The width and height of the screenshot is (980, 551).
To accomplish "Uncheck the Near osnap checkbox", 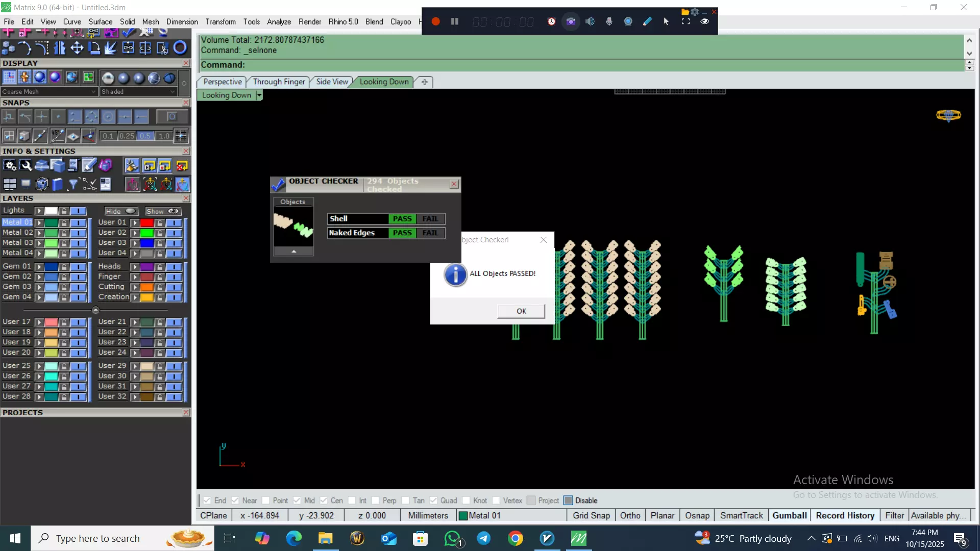I will tap(235, 500).
